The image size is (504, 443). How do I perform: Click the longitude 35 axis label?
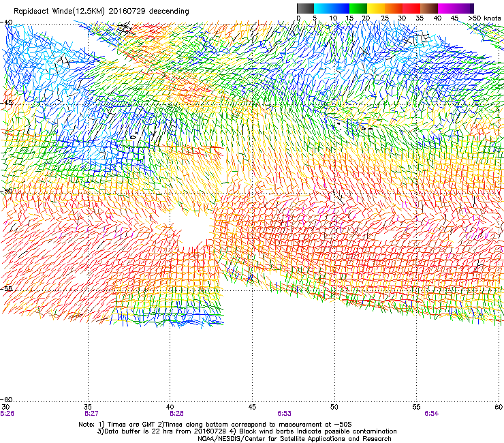[88, 407]
